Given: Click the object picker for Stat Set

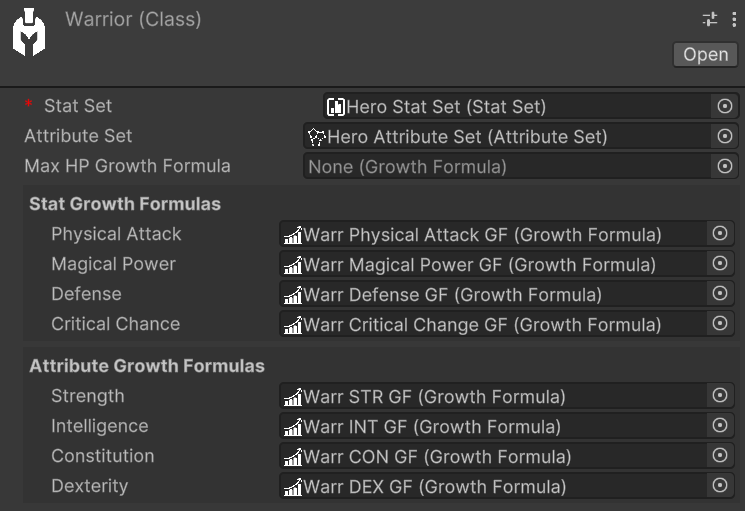Looking at the screenshot, I should (726, 106).
